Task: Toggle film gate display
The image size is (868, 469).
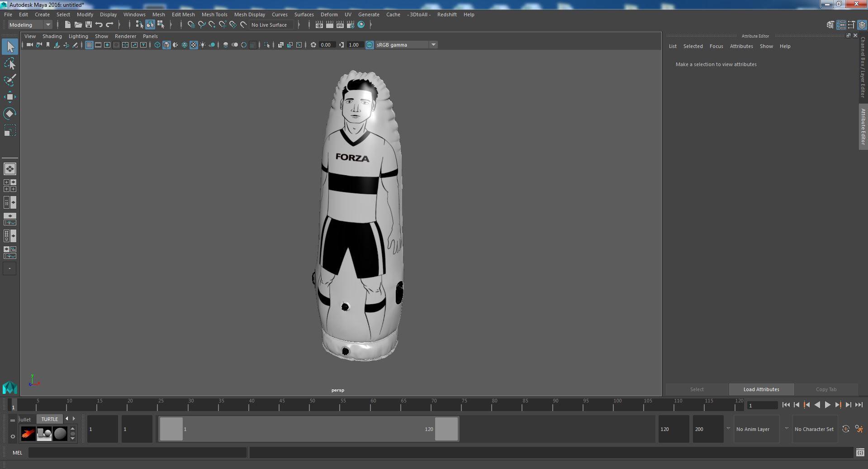Action: click(x=98, y=45)
